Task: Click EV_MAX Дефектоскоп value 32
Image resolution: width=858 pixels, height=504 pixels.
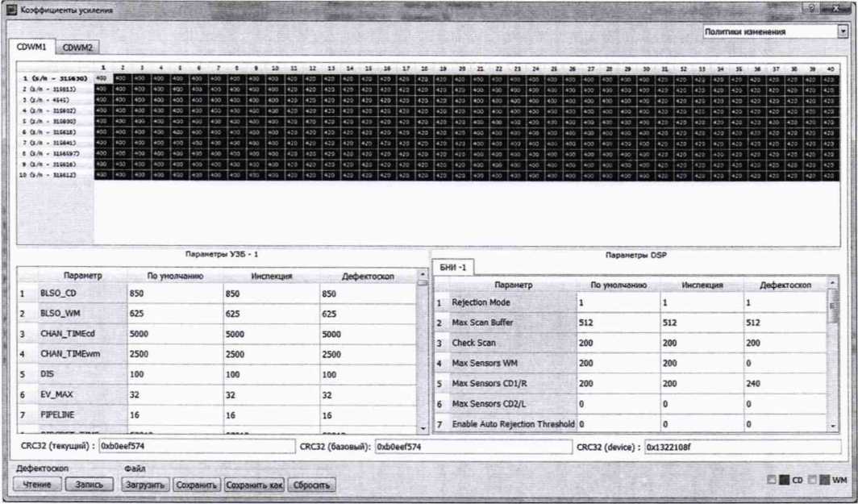Action: (369, 395)
